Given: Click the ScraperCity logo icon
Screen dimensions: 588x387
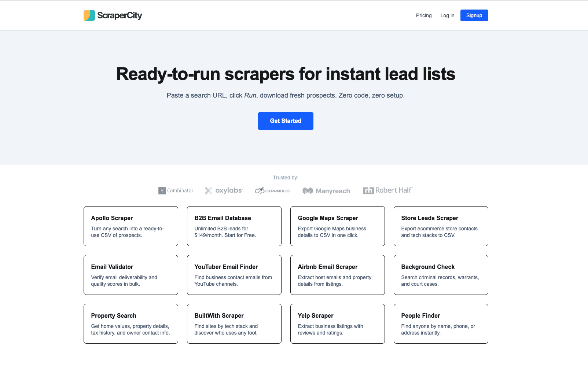Looking at the screenshot, I should (x=89, y=15).
